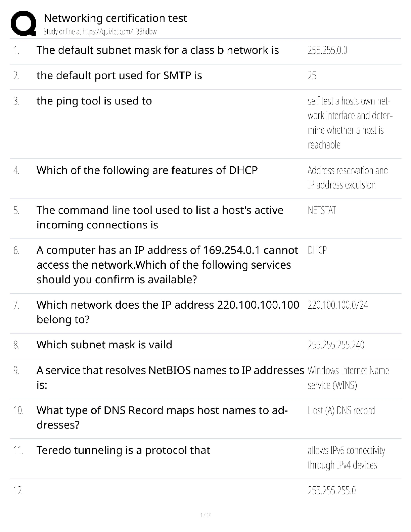Select the 169.254.0.1 computer question
Image resolution: width=411 pixels, height=532 pixels.
coord(167,265)
